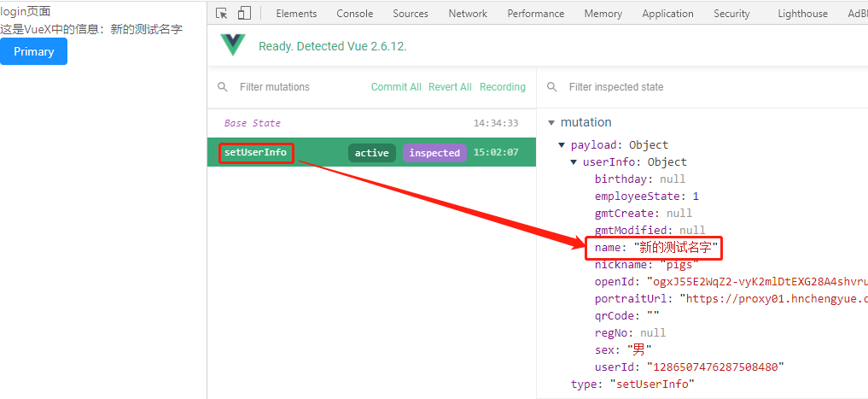Viewport: 868px width, 399px height.
Task: Activate the inspect element picker icon
Action: tap(221, 14)
